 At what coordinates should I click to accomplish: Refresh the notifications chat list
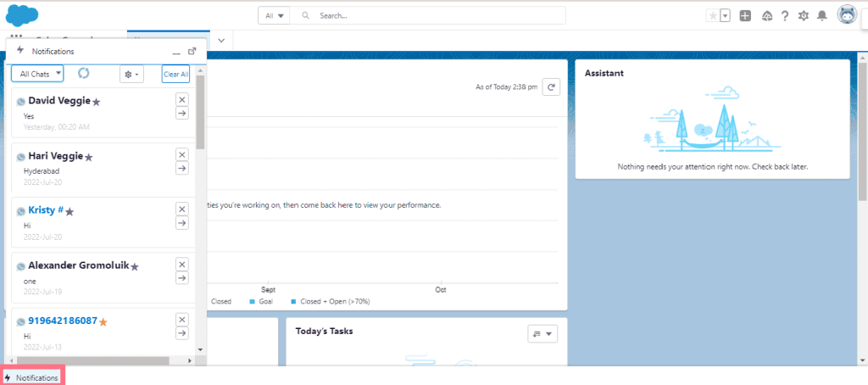[x=84, y=74]
